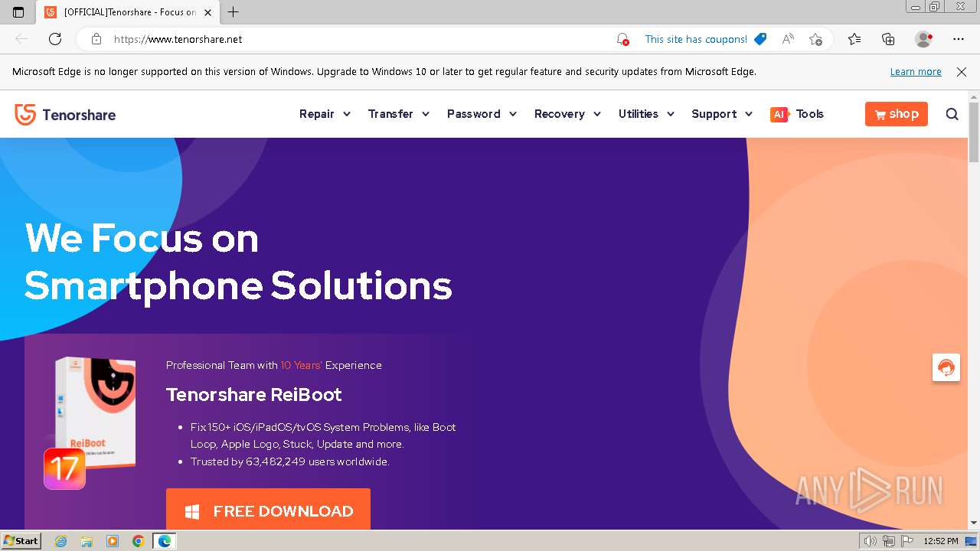The image size is (980, 551).
Task: Click the blocked notifications bell icon
Action: (x=622, y=39)
